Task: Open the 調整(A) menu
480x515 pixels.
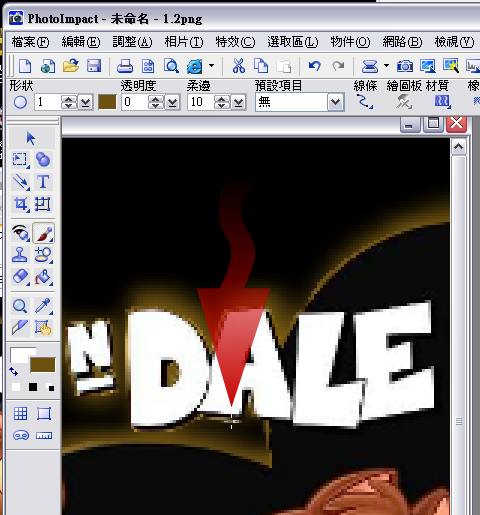Action: click(132, 42)
